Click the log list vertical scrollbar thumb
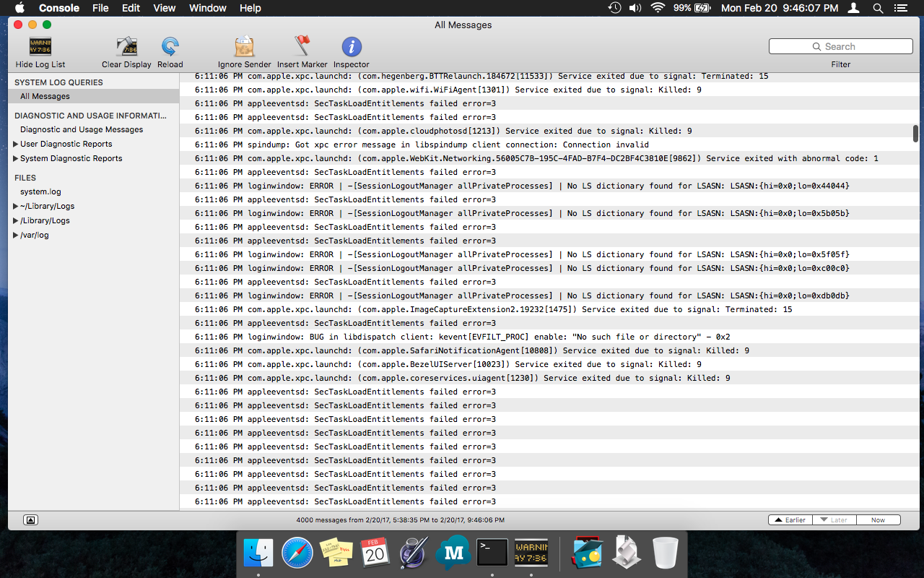The image size is (924, 578). click(915, 134)
